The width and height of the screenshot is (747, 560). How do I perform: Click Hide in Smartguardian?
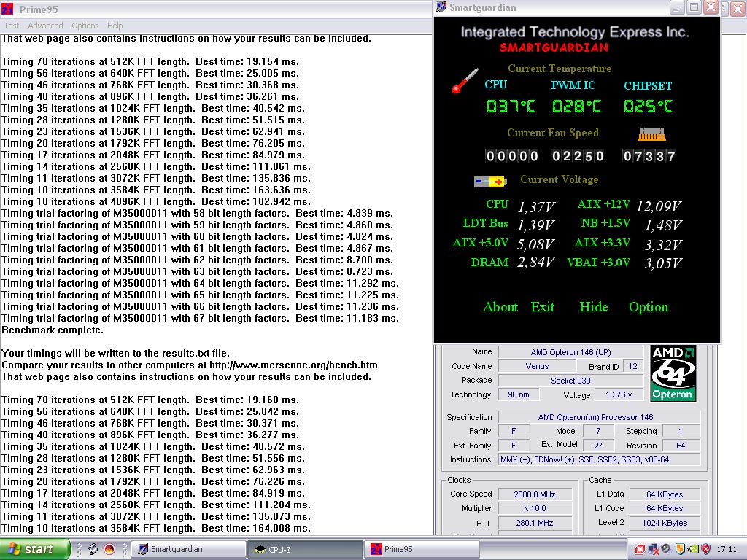coord(594,307)
